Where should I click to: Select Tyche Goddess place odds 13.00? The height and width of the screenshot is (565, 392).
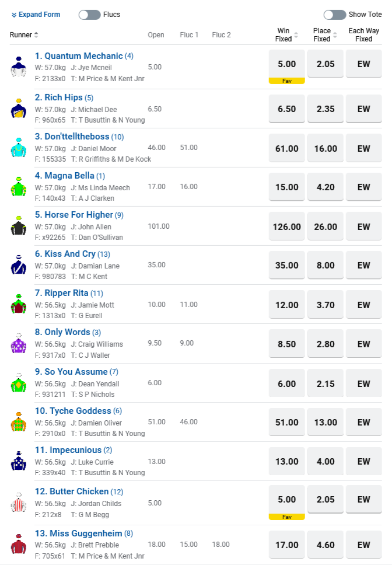coord(325,423)
